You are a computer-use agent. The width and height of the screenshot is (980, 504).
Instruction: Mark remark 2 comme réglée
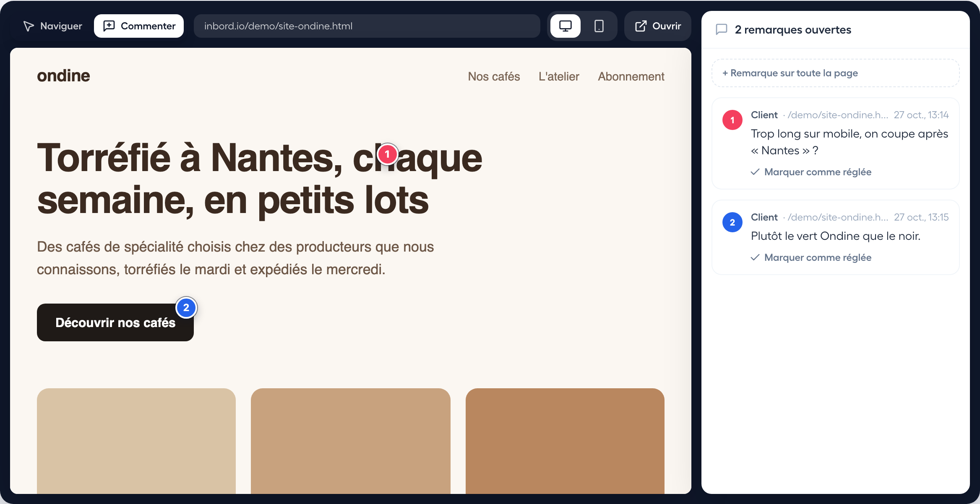(811, 257)
